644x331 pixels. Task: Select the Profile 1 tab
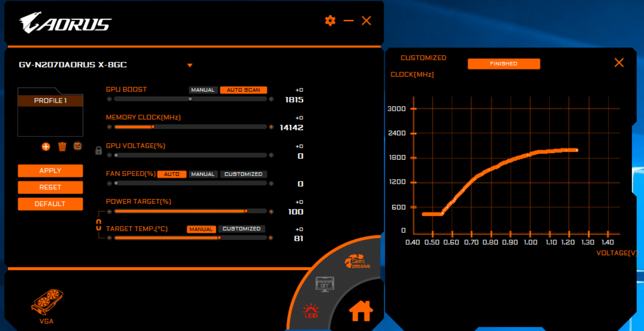(x=50, y=100)
